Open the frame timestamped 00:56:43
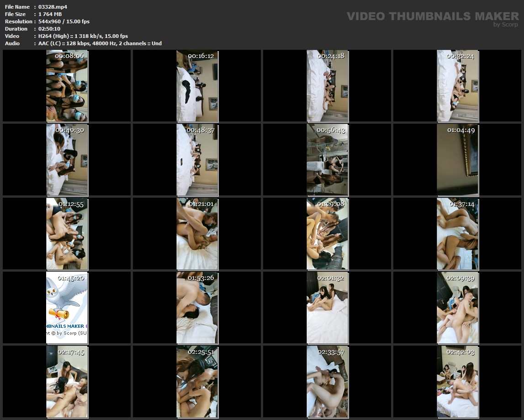This screenshot has height=420, width=524. click(x=327, y=160)
